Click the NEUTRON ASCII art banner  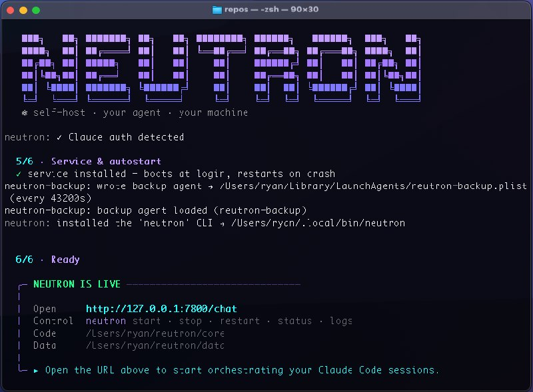click(x=221, y=68)
